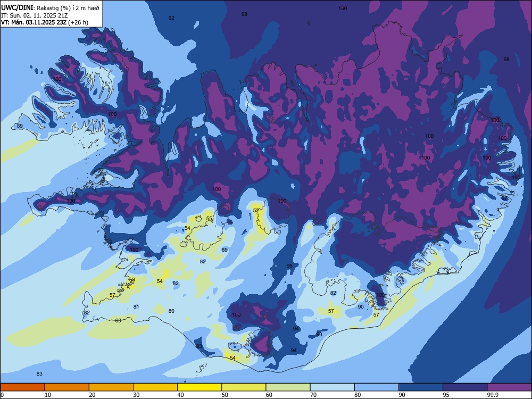Click the map humidity value '52'
This screenshot has width=532, height=399.
click(x=256, y=211)
